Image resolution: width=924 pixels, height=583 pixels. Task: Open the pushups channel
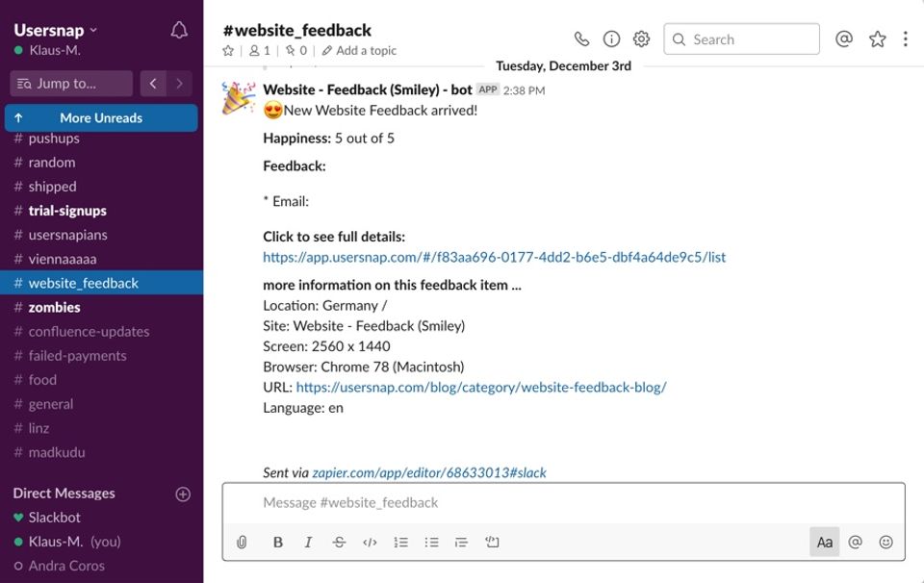[101, 139]
